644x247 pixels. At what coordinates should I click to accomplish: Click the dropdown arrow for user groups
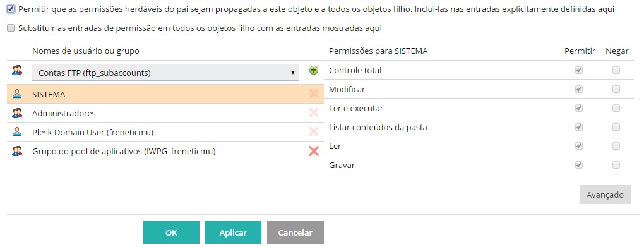click(293, 73)
